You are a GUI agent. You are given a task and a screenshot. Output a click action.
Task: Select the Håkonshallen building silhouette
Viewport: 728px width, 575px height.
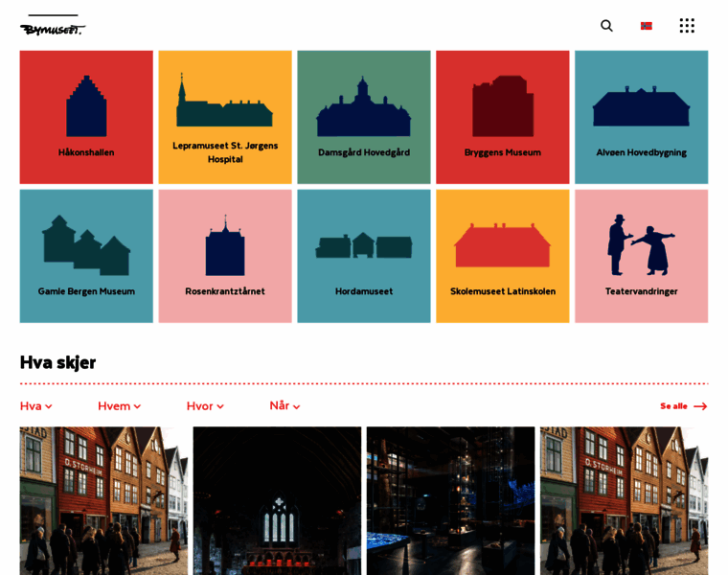pos(86,105)
